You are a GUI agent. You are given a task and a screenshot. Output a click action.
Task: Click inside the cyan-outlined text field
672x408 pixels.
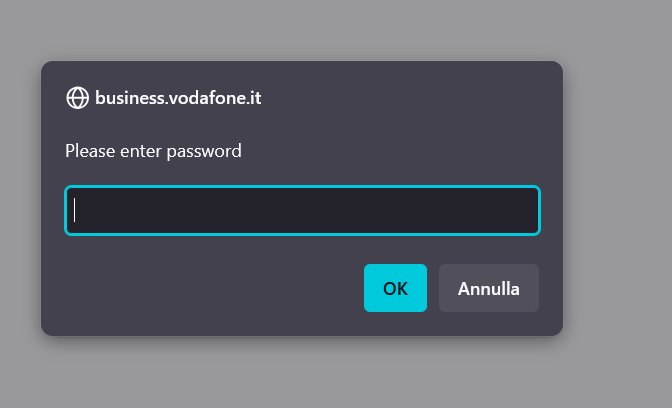pos(302,210)
